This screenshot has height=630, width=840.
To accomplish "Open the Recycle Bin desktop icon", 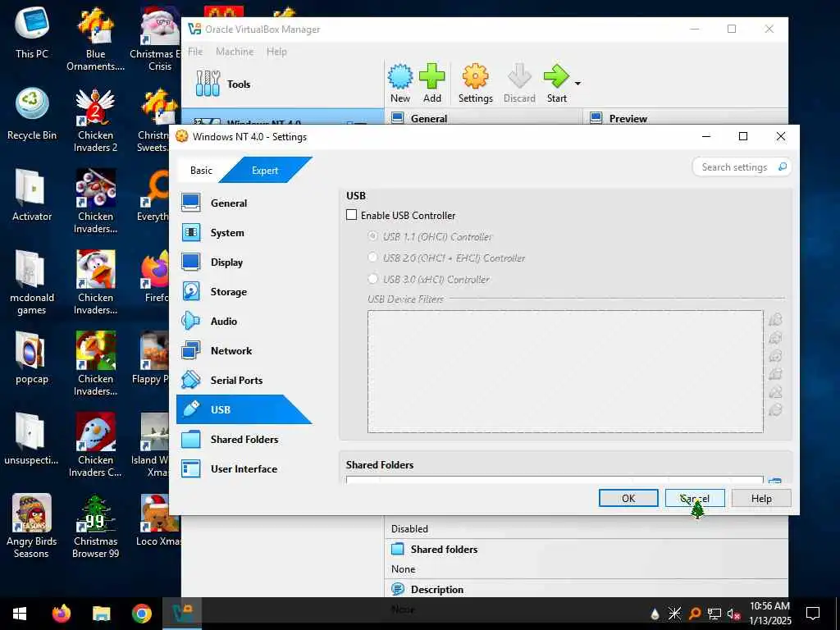I will pyautogui.click(x=32, y=114).
